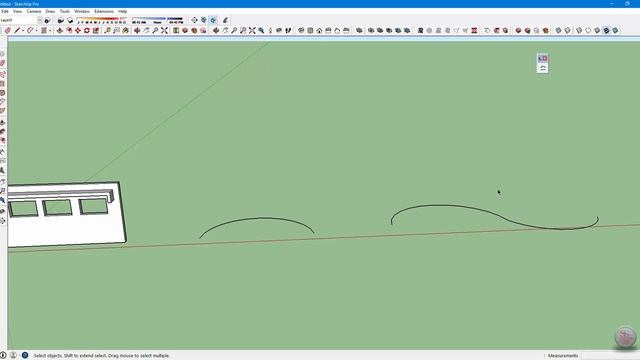Toggle Show/Hide Shadows
This screenshot has width=640, height=360.
coord(70,20)
